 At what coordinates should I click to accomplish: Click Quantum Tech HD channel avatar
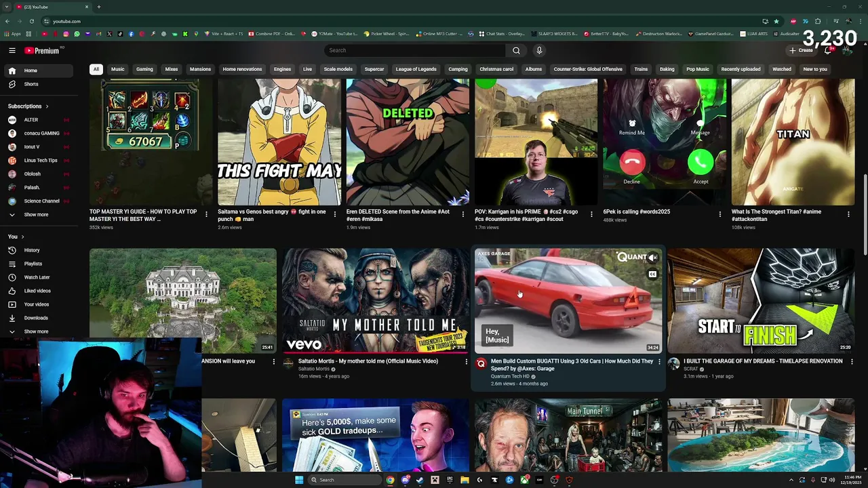(x=481, y=364)
